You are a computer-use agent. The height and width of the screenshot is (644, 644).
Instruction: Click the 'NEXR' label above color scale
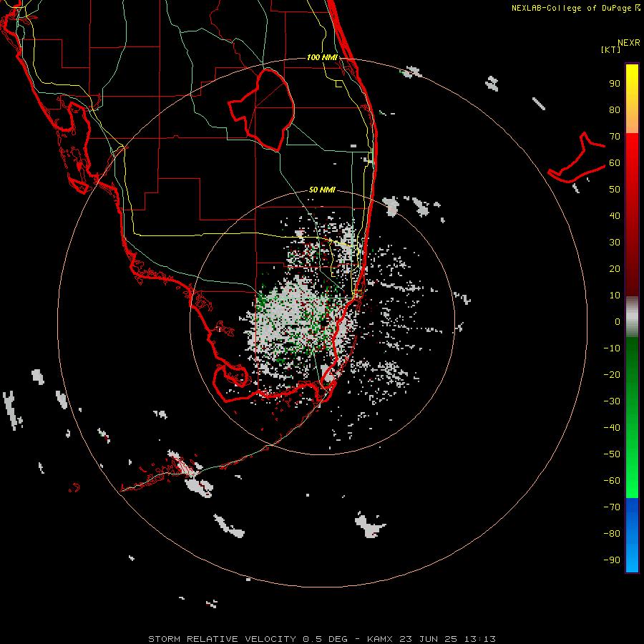pyautogui.click(x=629, y=43)
